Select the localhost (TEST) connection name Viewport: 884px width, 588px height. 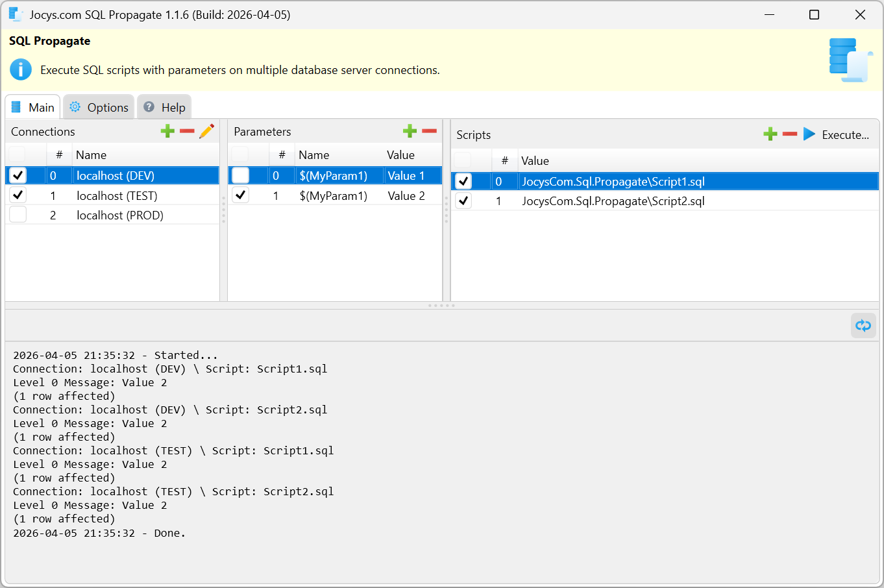[117, 195]
